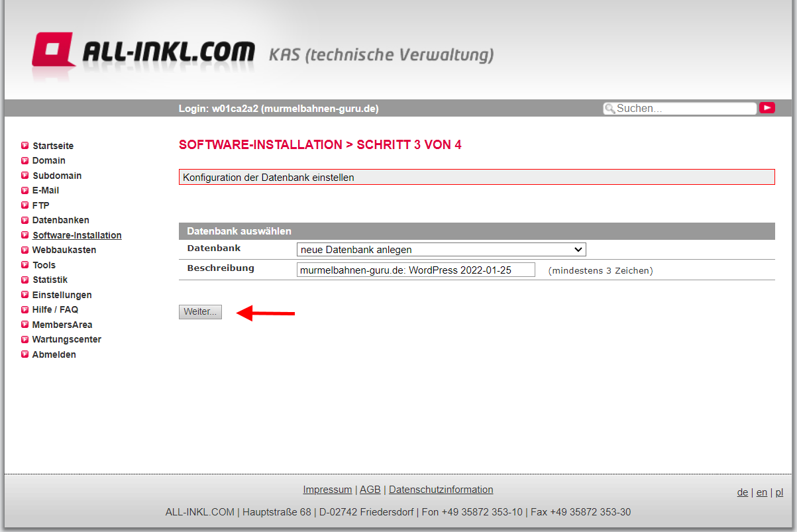Click the red arrow icon beside E-Mail

click(x=25, y=190)
